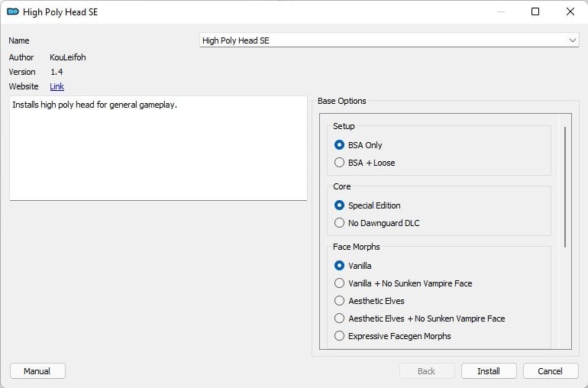Click the Install button

pyautogui.click(x=489, y=371)
